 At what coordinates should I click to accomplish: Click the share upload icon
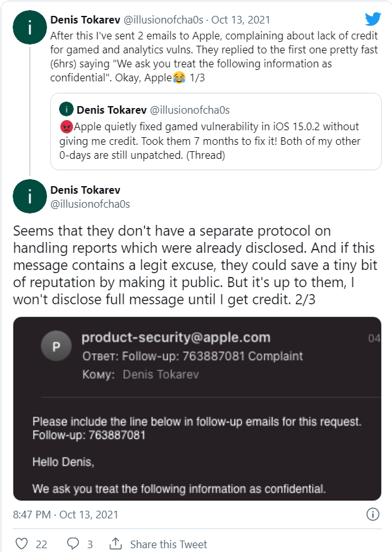click(x=116, y=544)
